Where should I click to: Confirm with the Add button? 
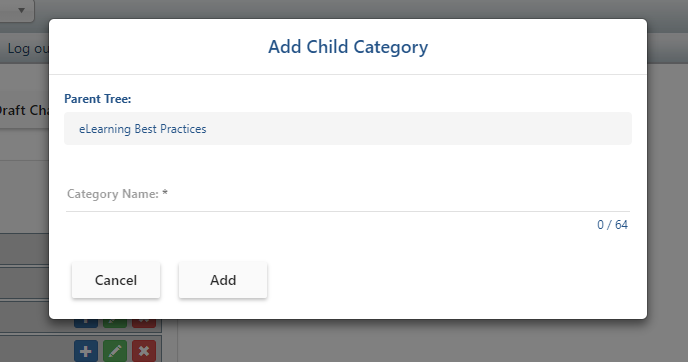click(223, 280)
